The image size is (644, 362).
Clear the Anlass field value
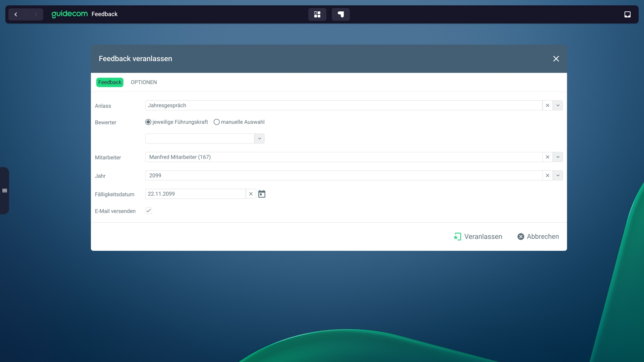[547, 106]
